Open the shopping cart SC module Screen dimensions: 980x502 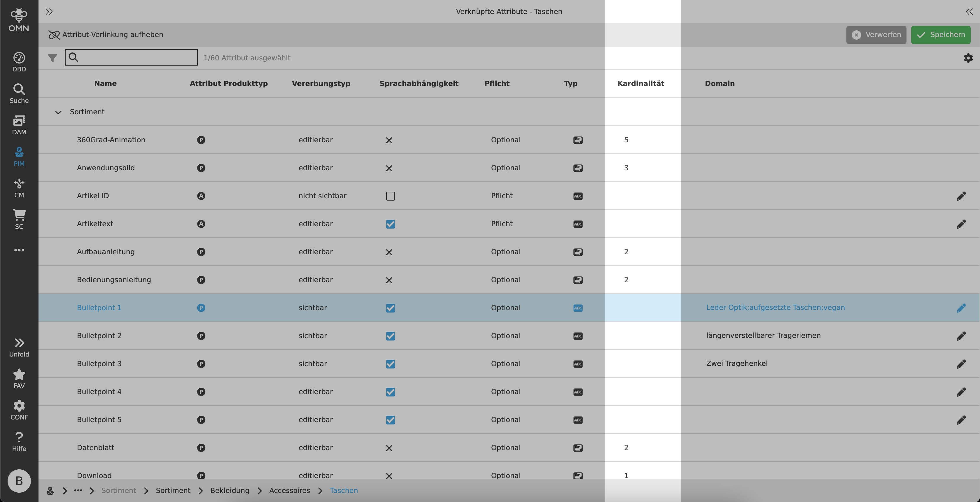[x=19, y=220]
